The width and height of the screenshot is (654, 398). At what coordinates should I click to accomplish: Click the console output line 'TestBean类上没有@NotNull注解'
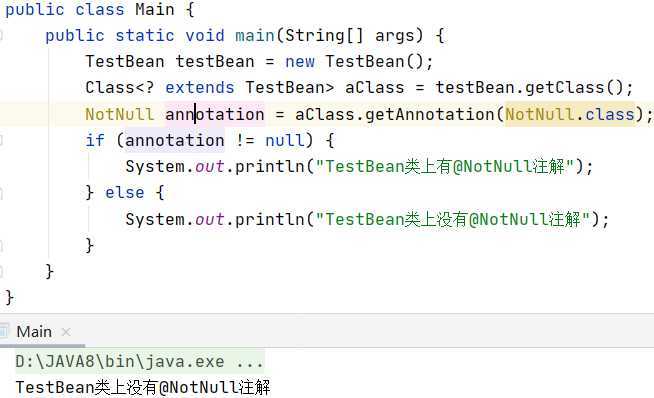tap(143, 387)
